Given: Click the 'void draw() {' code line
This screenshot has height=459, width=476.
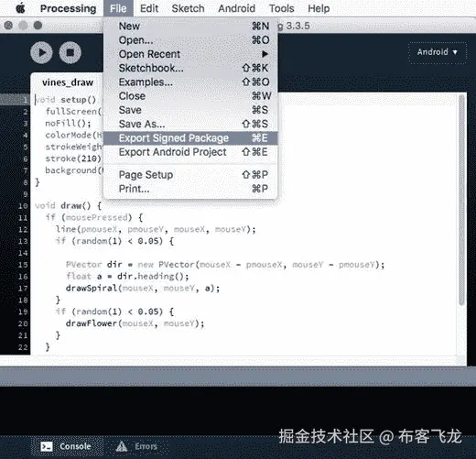Looking at the screenshot, I should [x=68, y=205].
